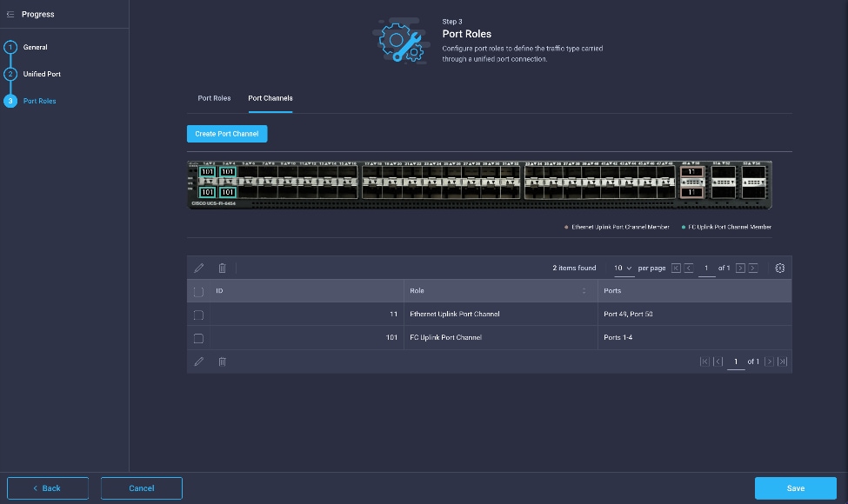Go to next page in top pagination
Screen dimensions: 848x504
click(x=740, y=268)
